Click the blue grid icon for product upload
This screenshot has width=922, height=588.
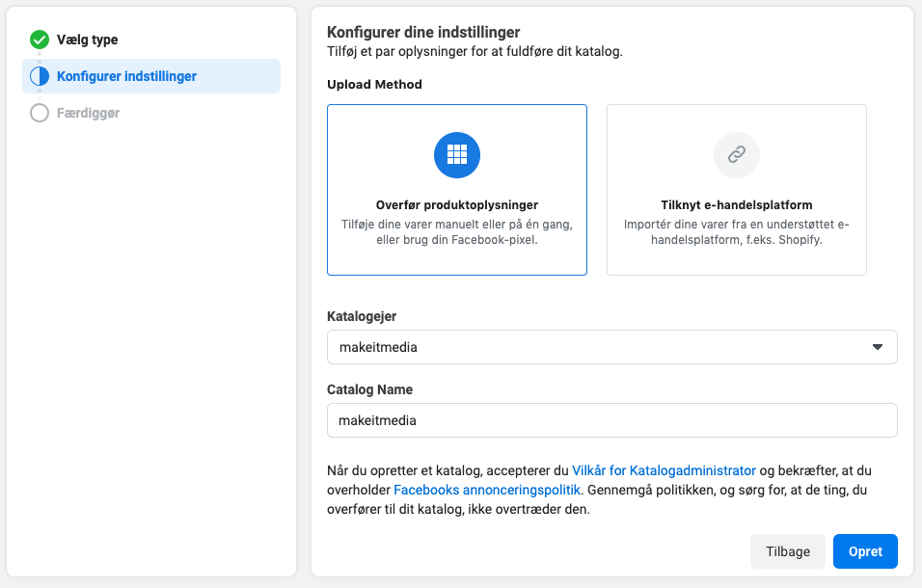click(x=457, y=155)
